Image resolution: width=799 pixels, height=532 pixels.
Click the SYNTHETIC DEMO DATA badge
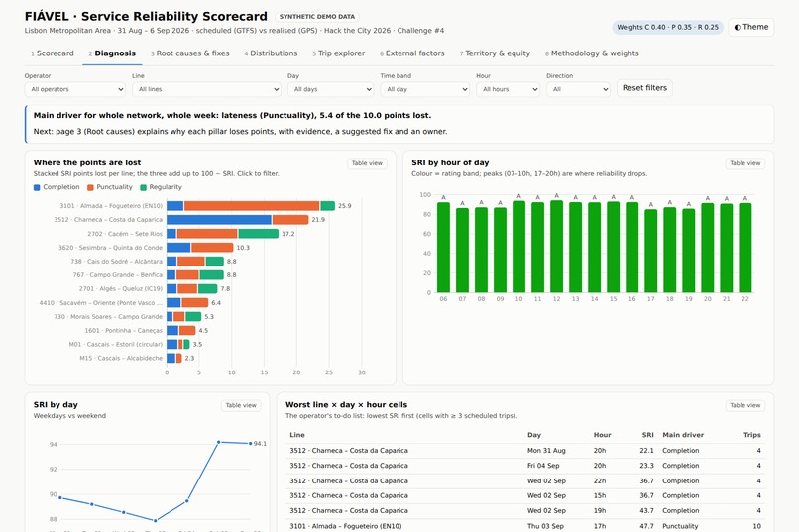[317, 17]
